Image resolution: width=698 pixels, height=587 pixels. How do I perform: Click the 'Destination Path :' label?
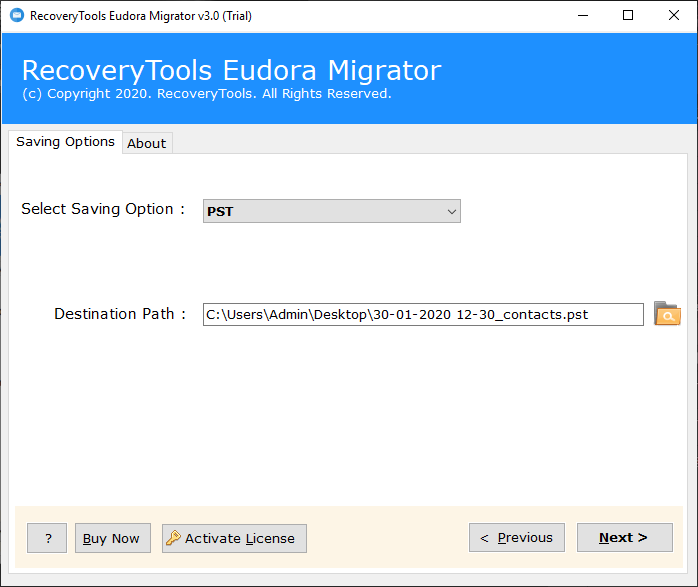pyautogui.click(x=120, y=314)
